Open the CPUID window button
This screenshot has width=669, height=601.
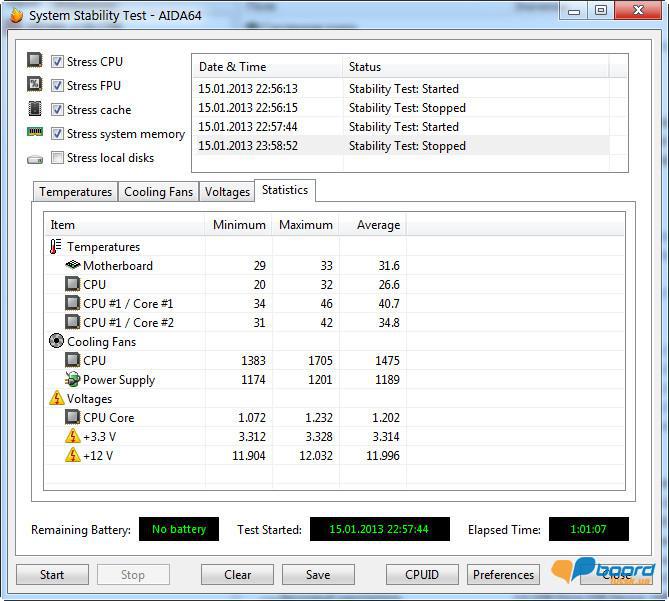(x=423, y=575)
